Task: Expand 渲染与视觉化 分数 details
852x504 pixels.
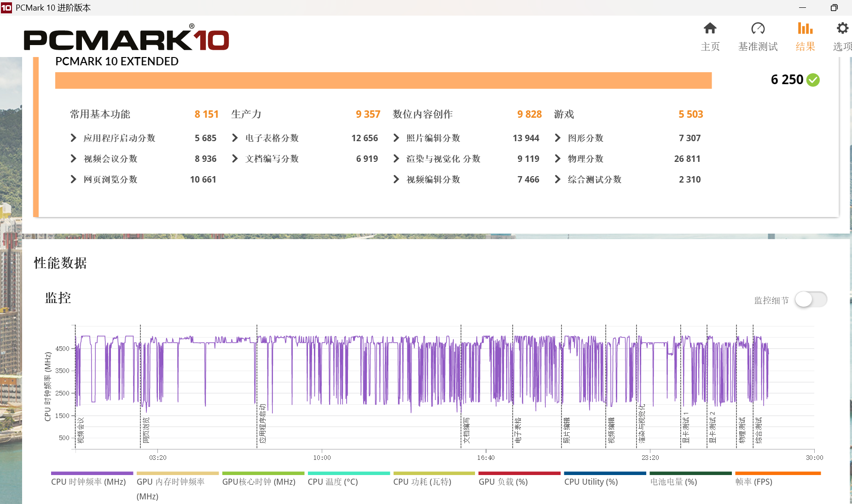Action: tap(396, 159)
